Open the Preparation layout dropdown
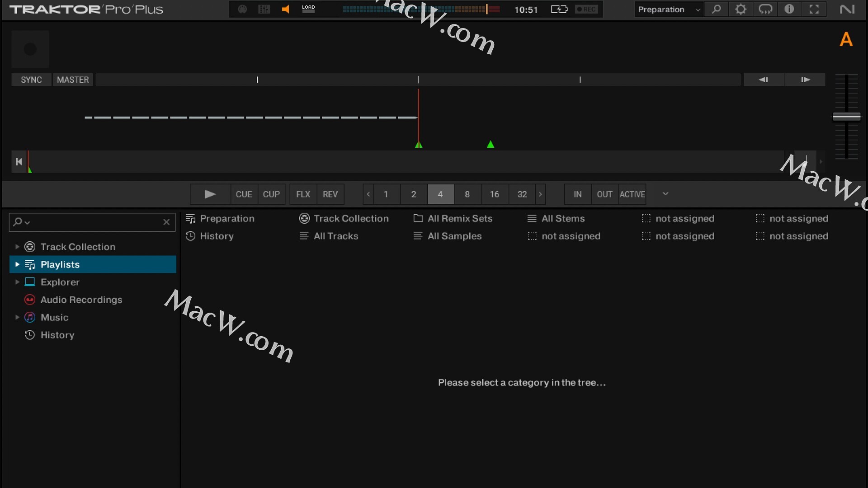Image resolution: width=868 pixels, height=488 pixels. pos(669,9)
